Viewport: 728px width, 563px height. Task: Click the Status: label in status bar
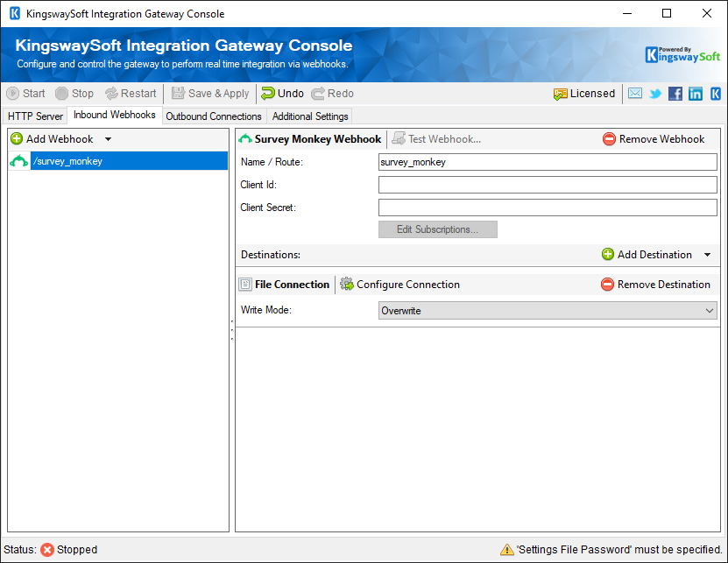click(x=20, y=550)
